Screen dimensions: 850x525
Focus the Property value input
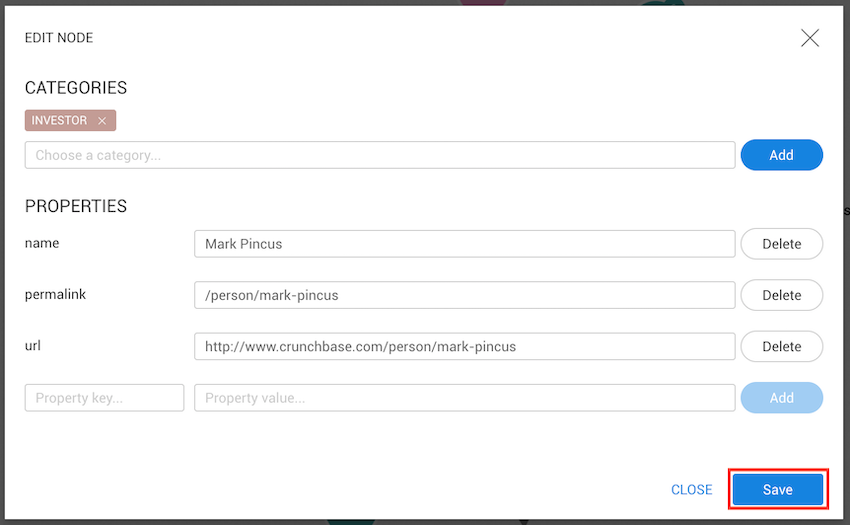pos(464,398)
